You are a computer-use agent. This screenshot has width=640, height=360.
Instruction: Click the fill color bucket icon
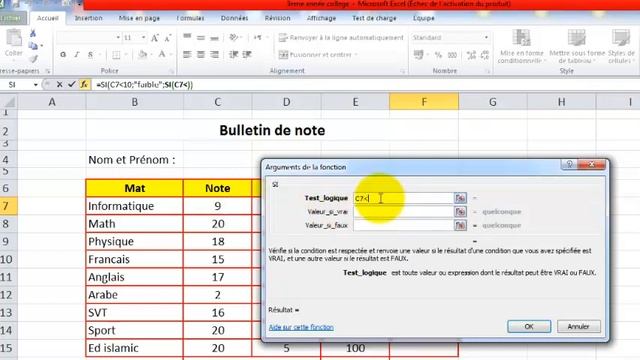[x=142, y=54]
